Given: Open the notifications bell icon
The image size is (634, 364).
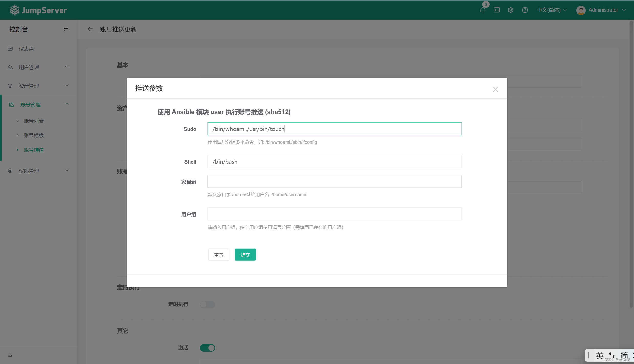Looking at the screenshot, I should coord(483,10).
